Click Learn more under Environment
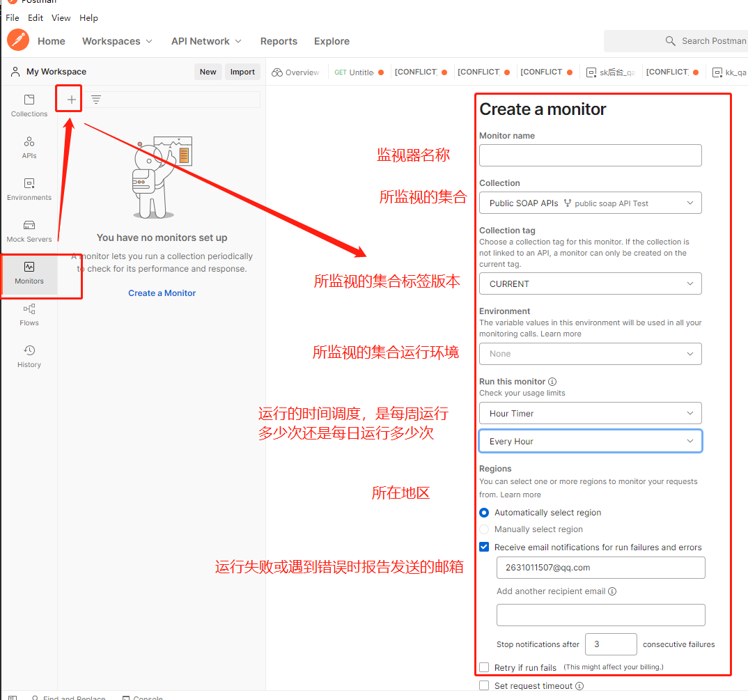Viewport: 748px width, 700px height. pos(561,334)
